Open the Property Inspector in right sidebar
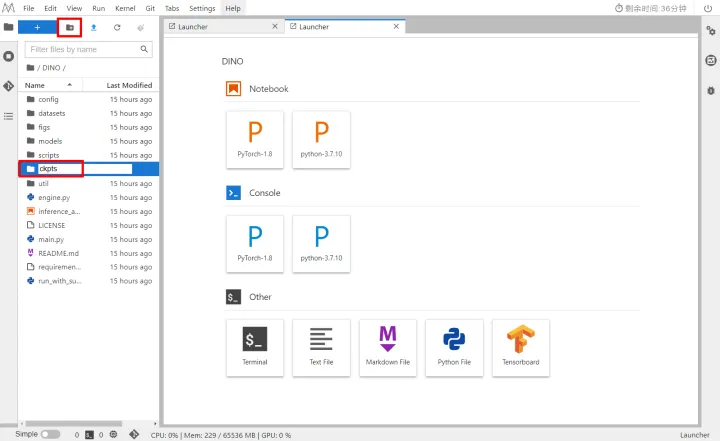The height and width of the screenshot is (441, 720). pos(710,32)
